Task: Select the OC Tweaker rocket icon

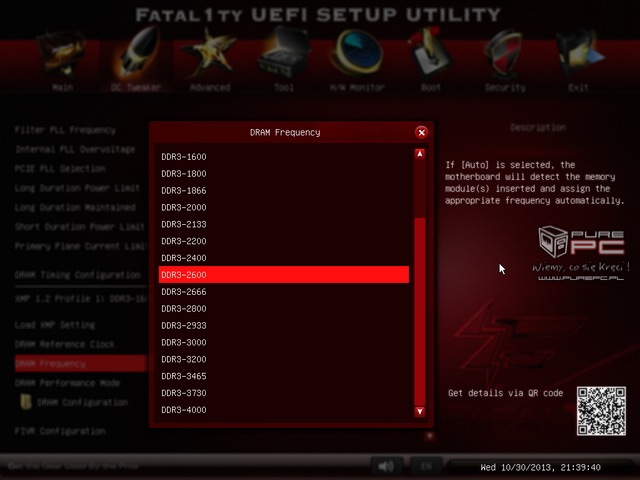Action: coord(136,57)
